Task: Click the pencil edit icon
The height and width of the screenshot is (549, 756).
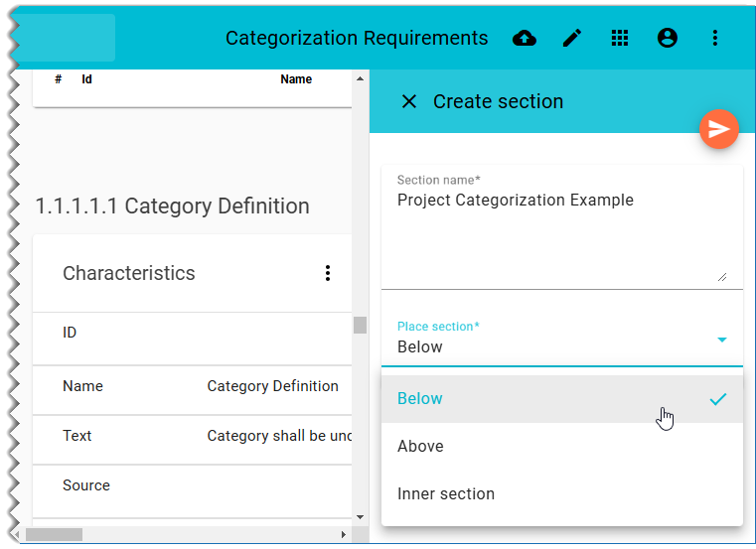Action: 572,38
